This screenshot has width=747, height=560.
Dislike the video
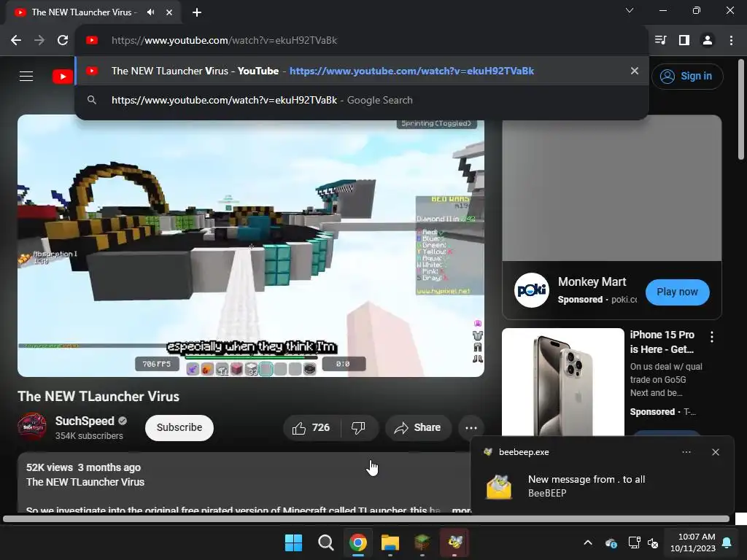(359, 428)
